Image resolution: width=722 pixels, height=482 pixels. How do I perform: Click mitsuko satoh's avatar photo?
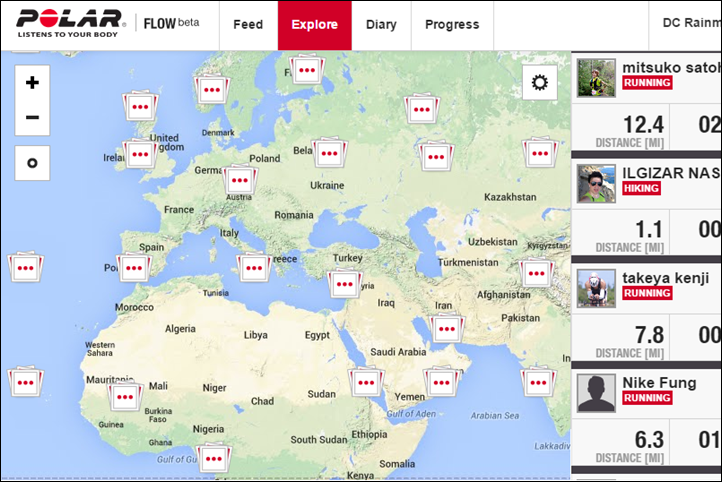[596, 78]
